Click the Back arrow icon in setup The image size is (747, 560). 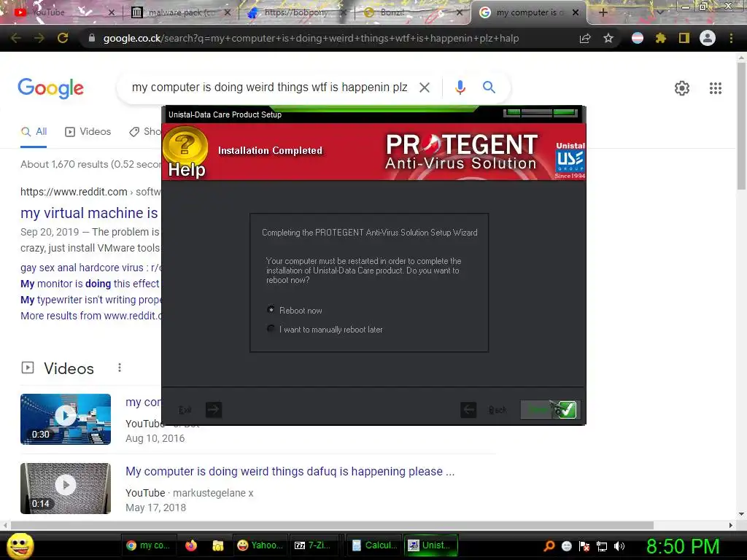[468, 410]
